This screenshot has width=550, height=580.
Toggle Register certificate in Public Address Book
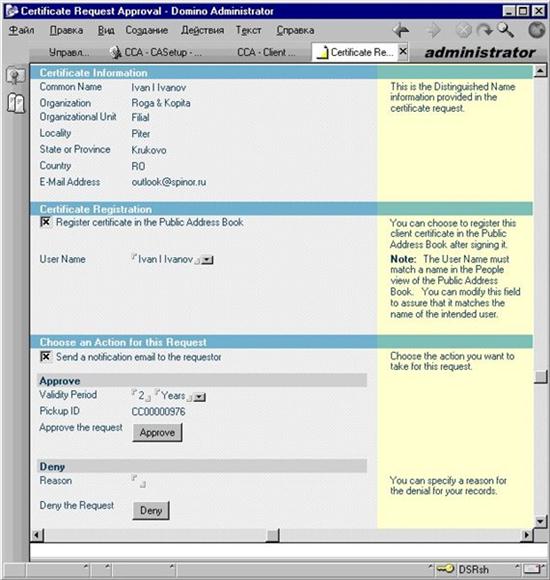tap(45, 222)
